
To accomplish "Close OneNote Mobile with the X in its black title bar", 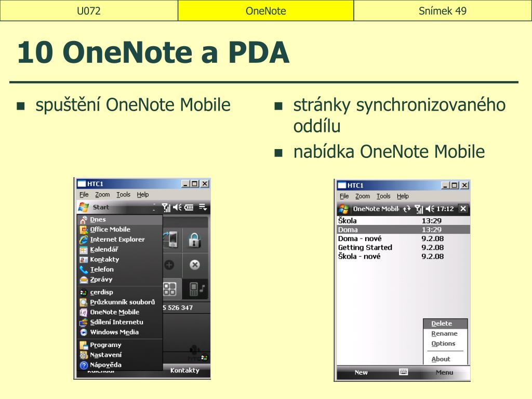I will click(x=463, y=209).
